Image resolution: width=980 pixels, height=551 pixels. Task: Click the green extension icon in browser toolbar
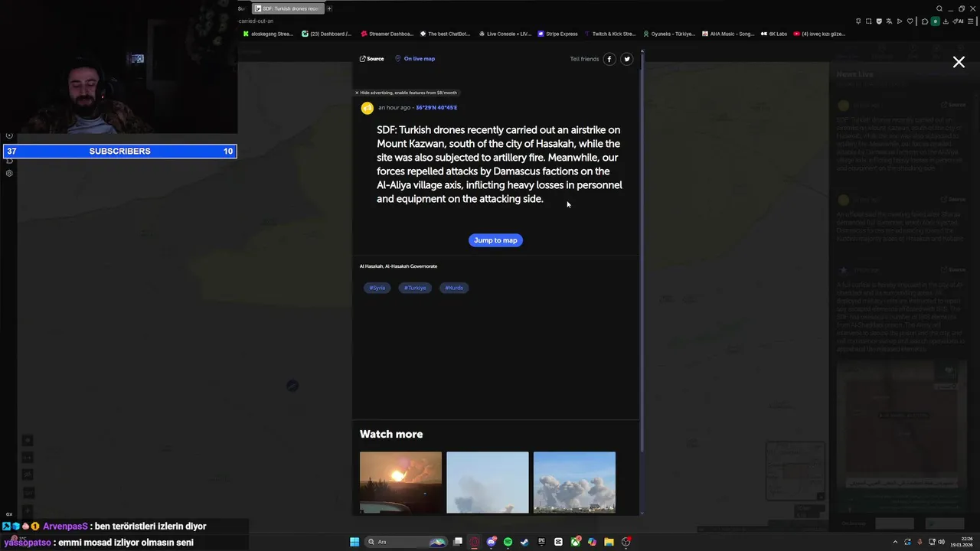[x=935, y=21]
